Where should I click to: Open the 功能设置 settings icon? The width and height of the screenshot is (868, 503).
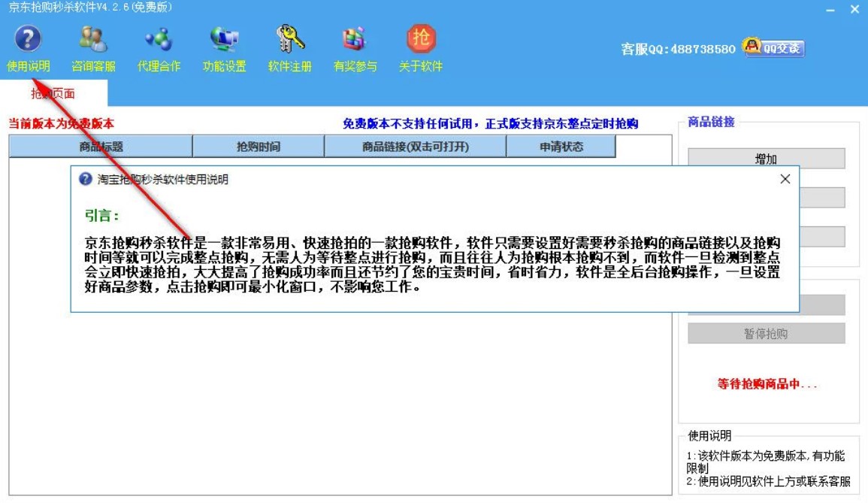[224, 45]
